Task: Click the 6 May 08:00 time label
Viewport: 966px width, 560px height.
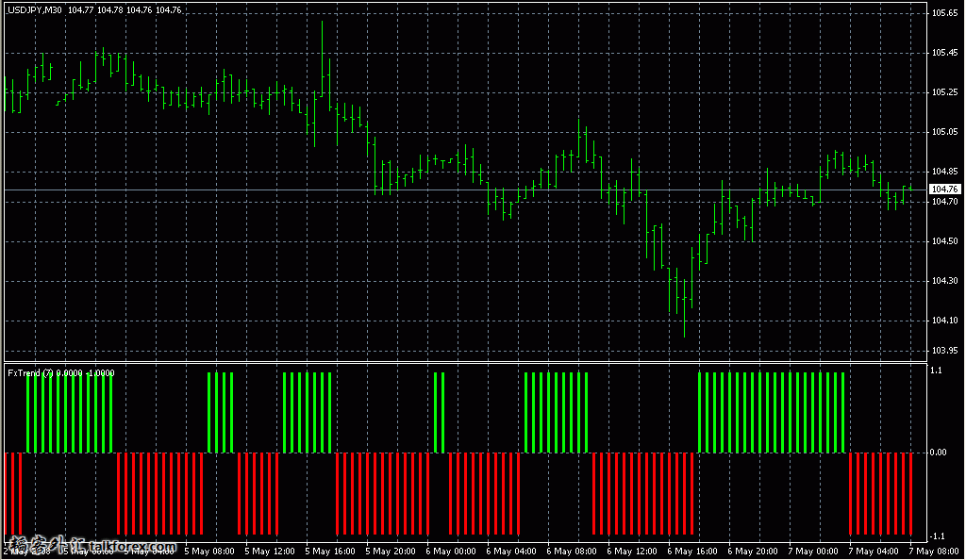Action: coord(572,552)
